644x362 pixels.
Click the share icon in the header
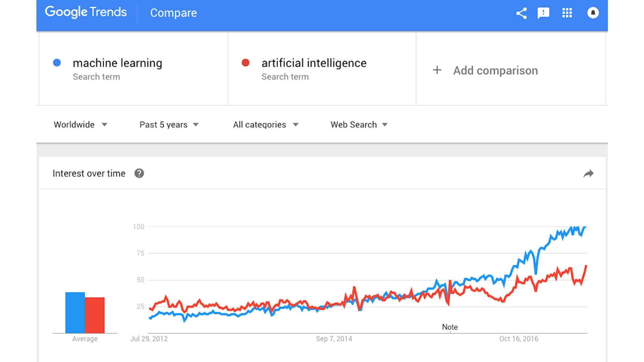tap(521, 13)
